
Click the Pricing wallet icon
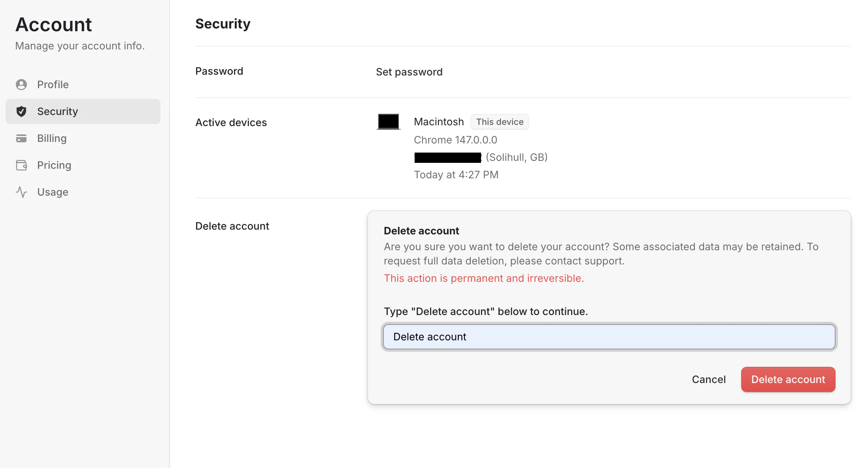(21, 165)
